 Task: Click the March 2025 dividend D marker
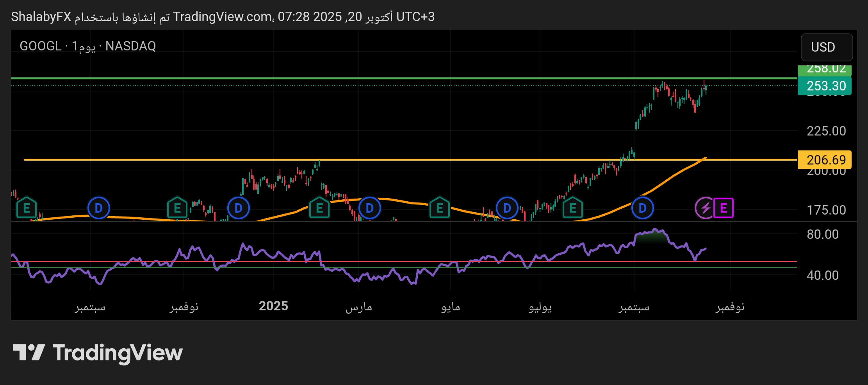(x=369, y=208)
